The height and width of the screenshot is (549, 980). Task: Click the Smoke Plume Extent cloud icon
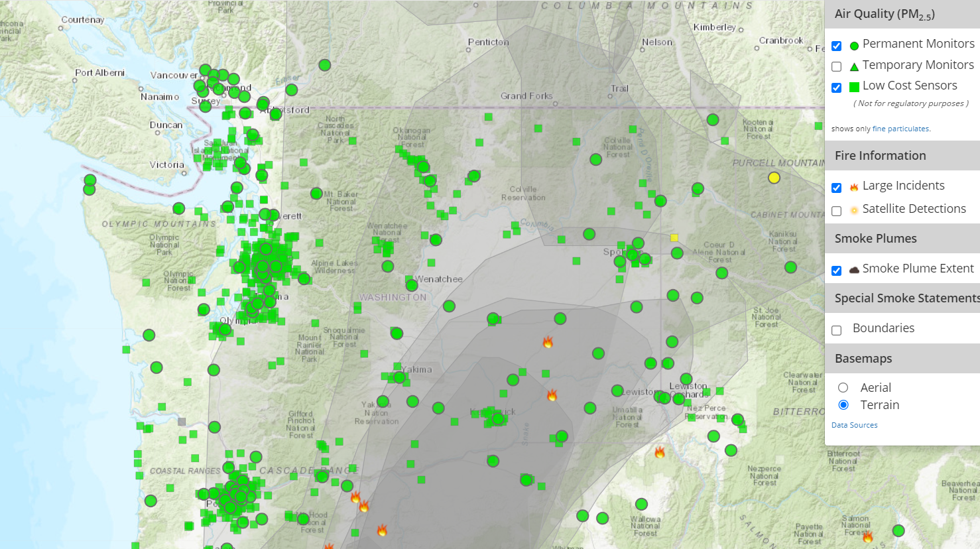coord(854,269)
